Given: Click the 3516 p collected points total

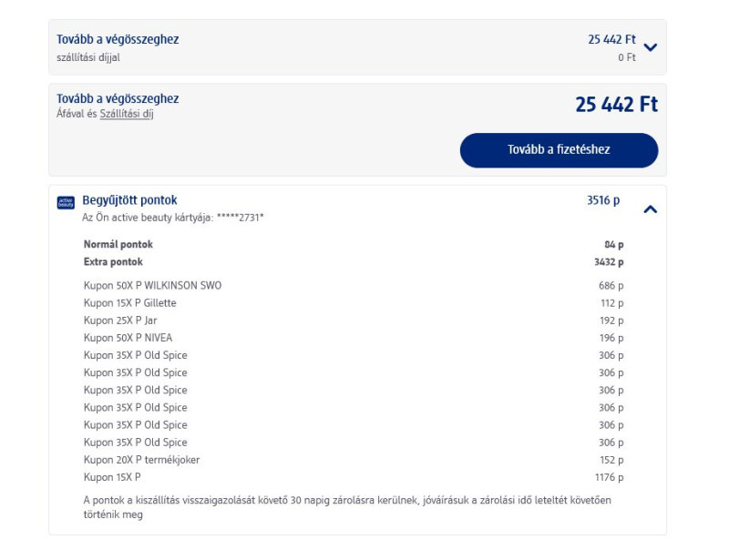Looking at the screenshot, I should point(603,200).
